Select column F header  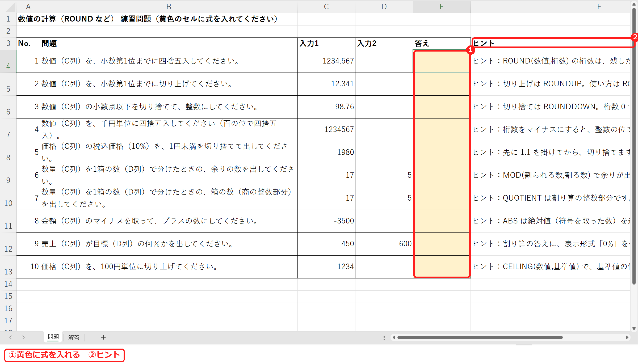(550, 7)
